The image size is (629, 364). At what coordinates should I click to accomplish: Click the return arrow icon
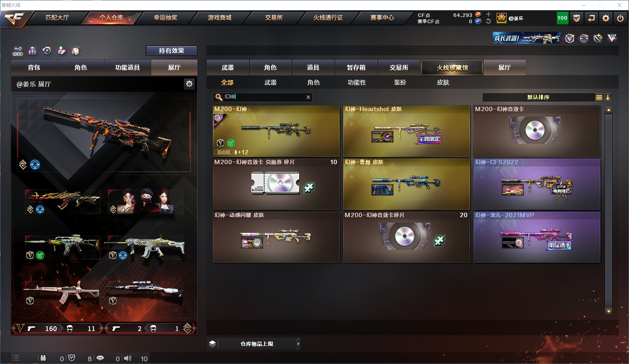point(591,18)
